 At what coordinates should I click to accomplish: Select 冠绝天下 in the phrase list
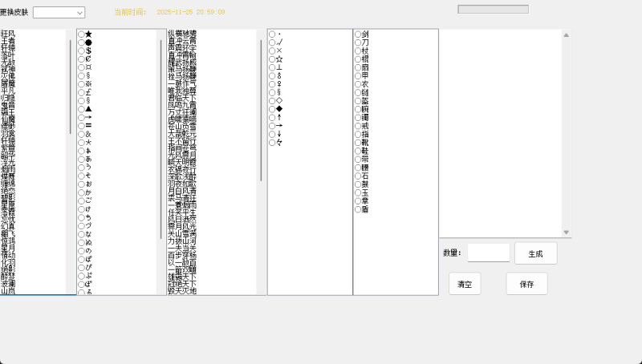pos(182,284)
